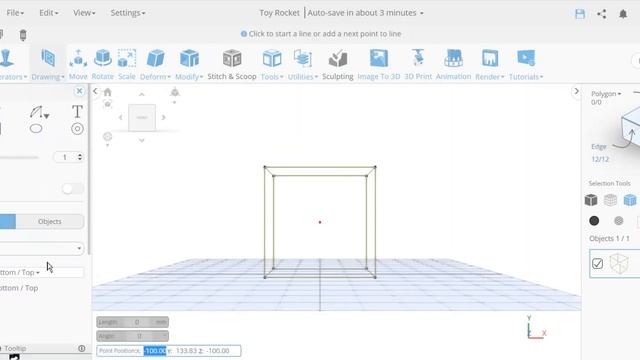Viewport: 640px width, 360px height.
Task: Click the trash delete icon
Action: [x=23, y=35]
